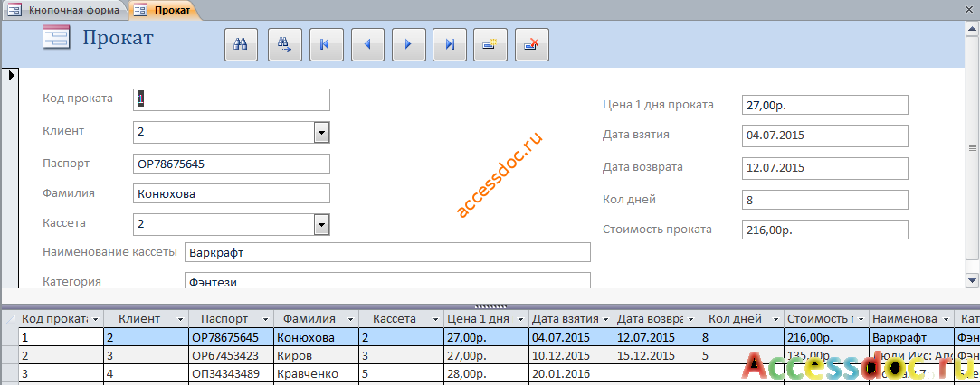
Task: Click the record selector arrow at form left
Action: pyautogui.click(x=11, y=76)
